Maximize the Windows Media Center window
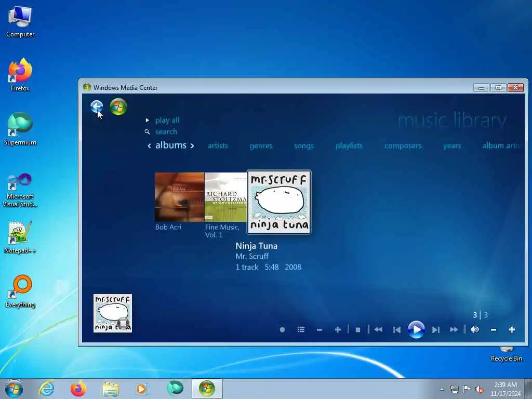The width and height of the screenshot is (532, 399). tap(498, 87)
